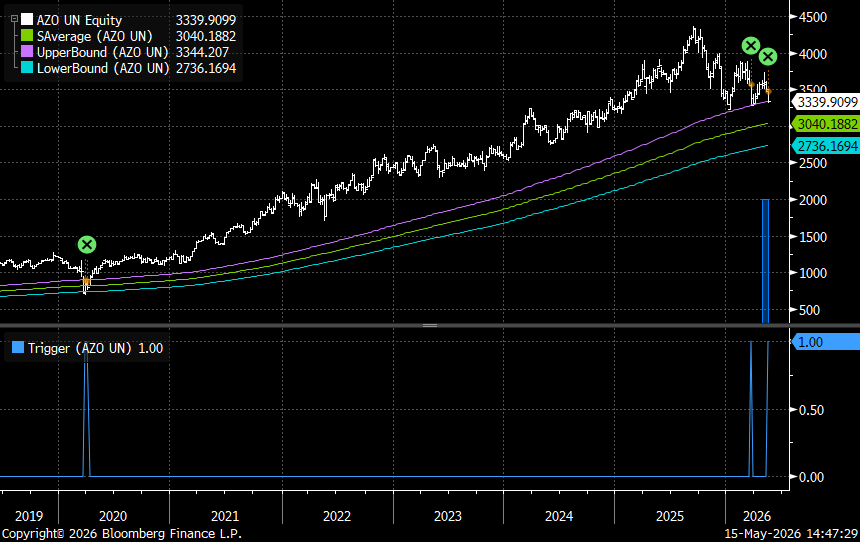The width and height of the screenshot is (860, 542).
Task: Click the 2020 green trigger marker icon
Action: tap(87, 244)
